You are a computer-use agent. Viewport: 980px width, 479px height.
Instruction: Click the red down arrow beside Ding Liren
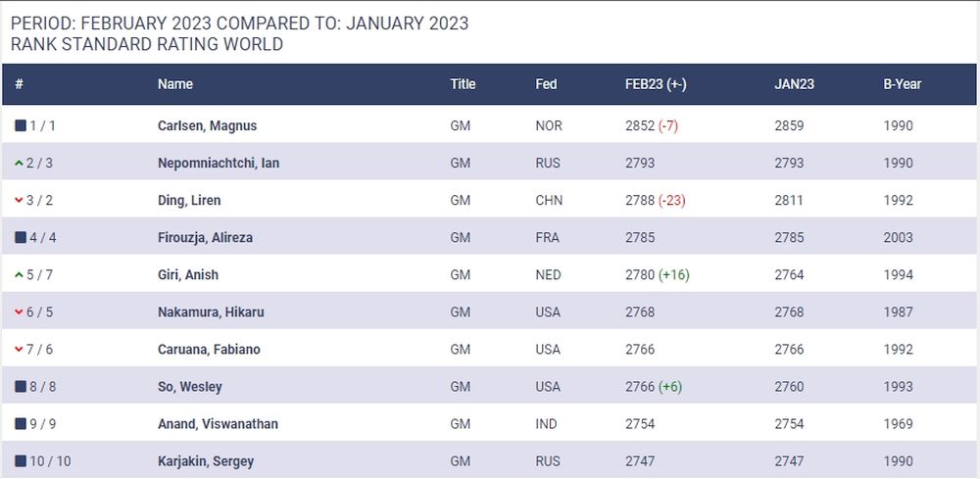click(x=20, y=201)
